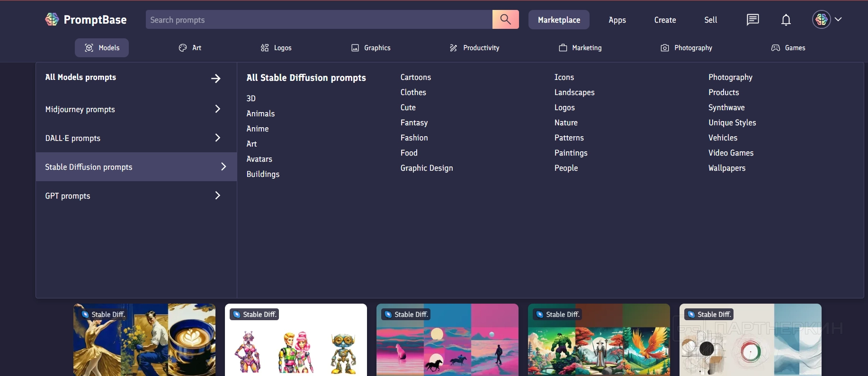868x376 pixels.
Task: Open the Buildings category link
Action: coord(263,174)
